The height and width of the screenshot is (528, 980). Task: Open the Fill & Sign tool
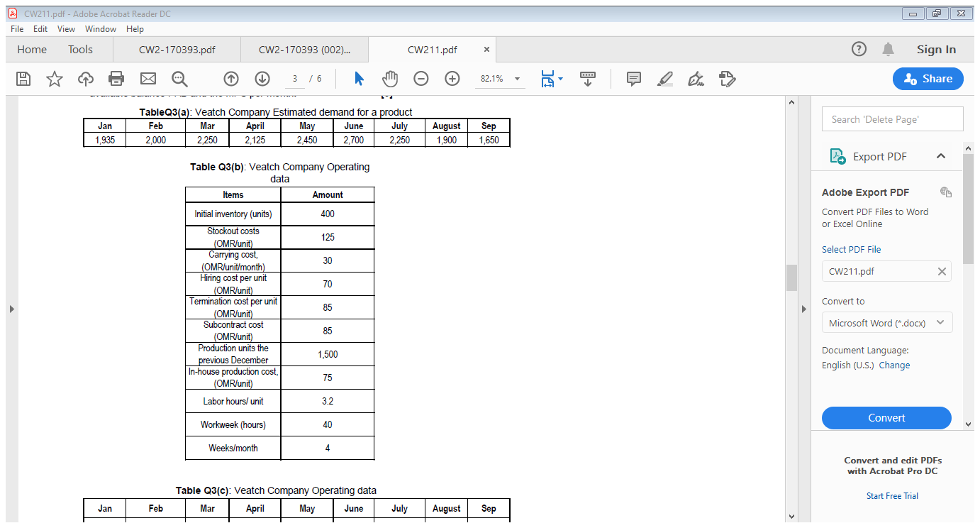tap(696, 79)
